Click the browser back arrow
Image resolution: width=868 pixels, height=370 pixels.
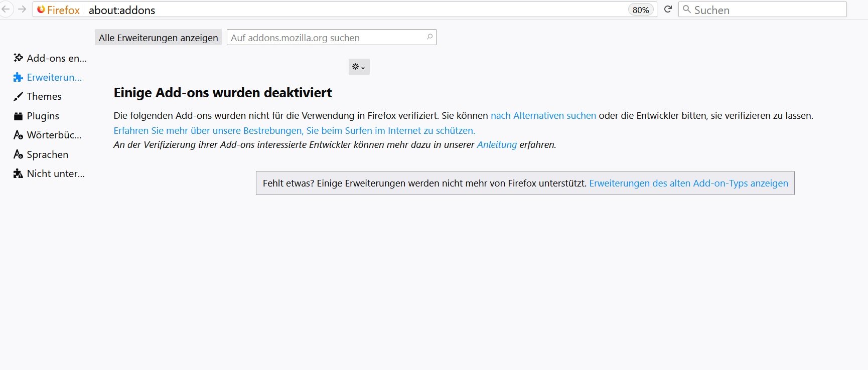tap(6, 10)
